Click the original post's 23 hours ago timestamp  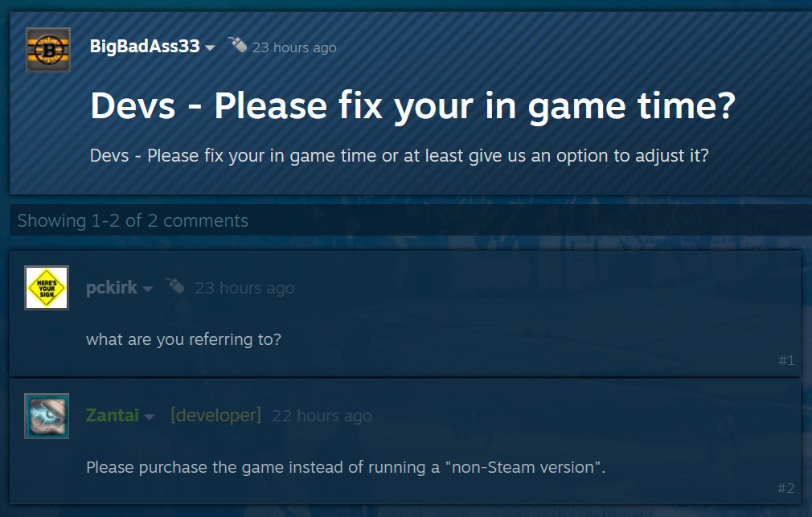coord(294,47)
